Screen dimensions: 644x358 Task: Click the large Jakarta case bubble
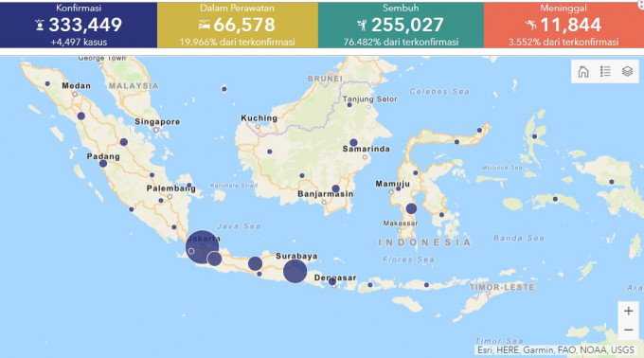[202, 247]
